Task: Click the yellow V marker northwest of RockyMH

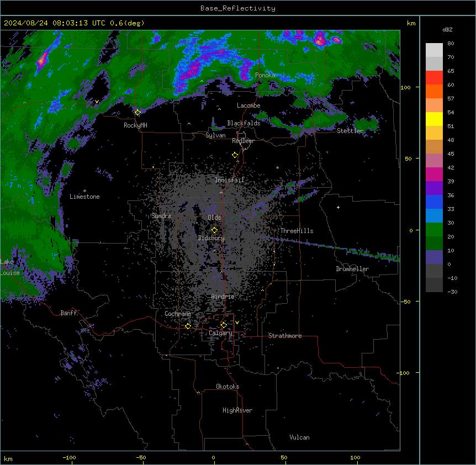Action: (97, 102)
